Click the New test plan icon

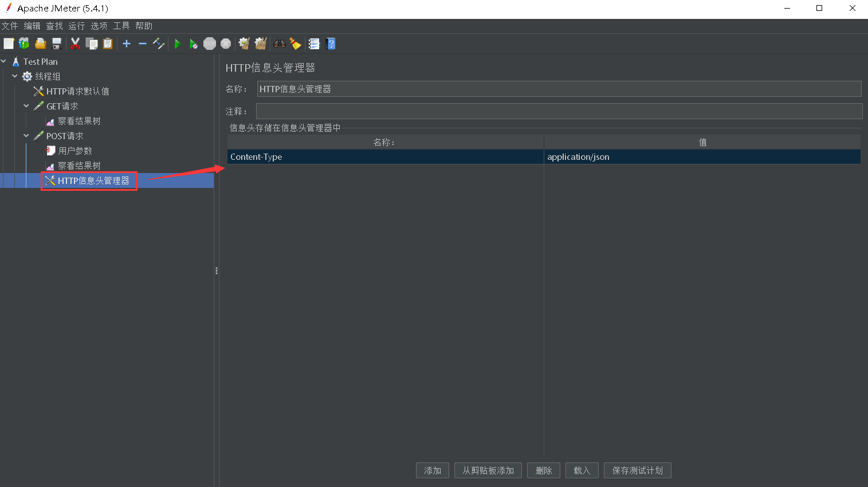[x=9, y=44]
